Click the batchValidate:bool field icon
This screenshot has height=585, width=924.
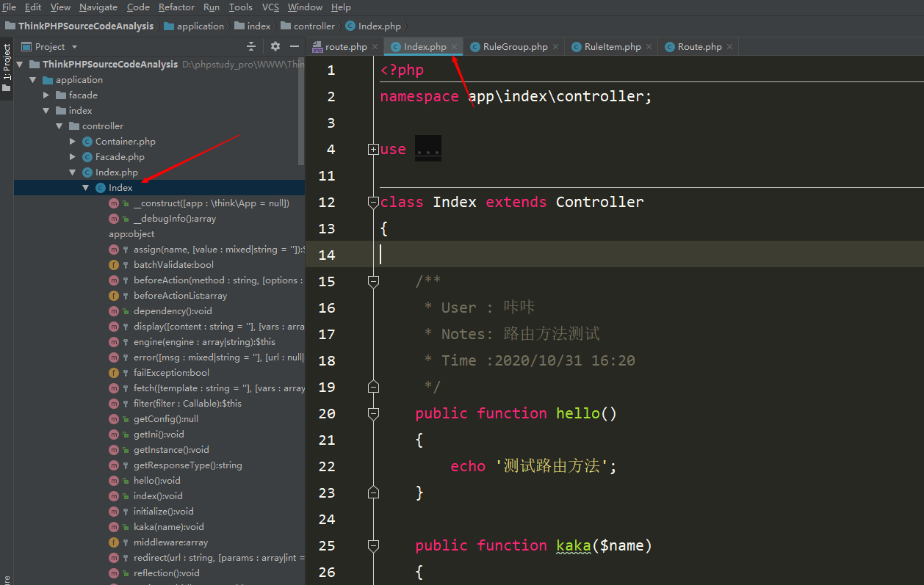pos(114,265)
